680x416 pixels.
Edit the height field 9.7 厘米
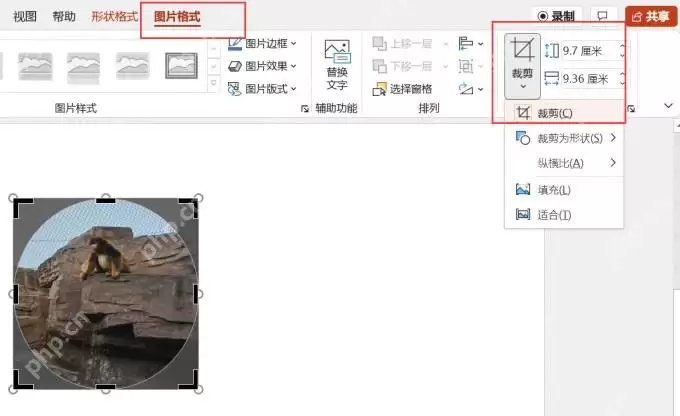click(x=589, y=51)
